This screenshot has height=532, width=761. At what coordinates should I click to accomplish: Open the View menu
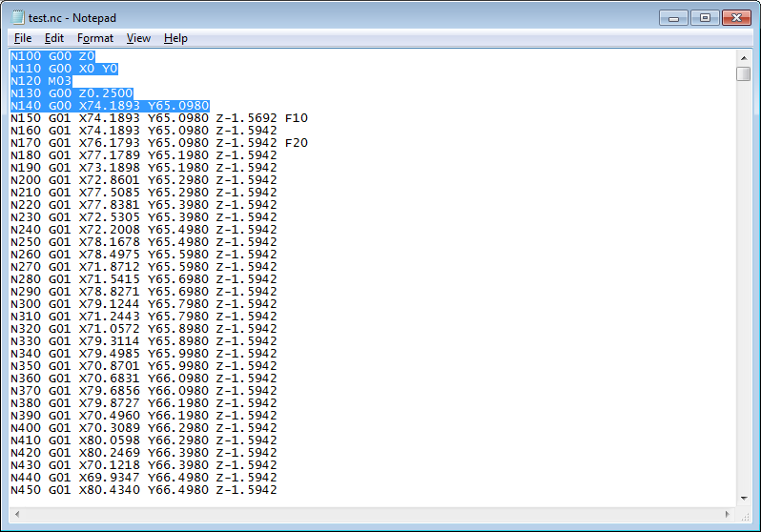click(138, 38)
